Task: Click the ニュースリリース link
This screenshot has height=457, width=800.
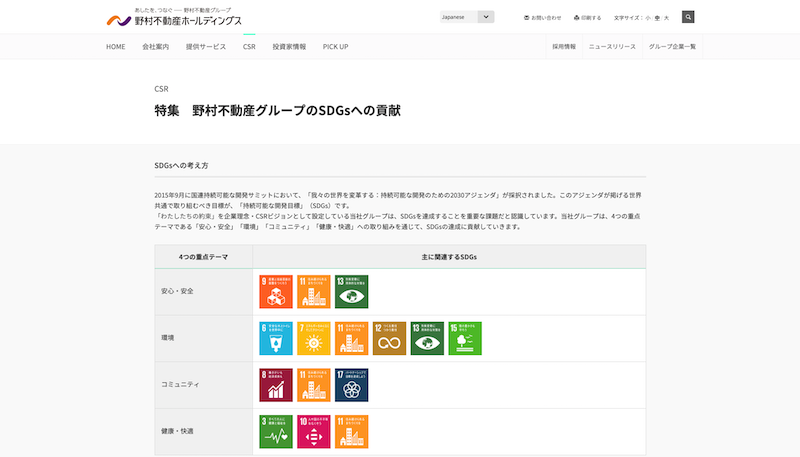Action: [612, 46]
